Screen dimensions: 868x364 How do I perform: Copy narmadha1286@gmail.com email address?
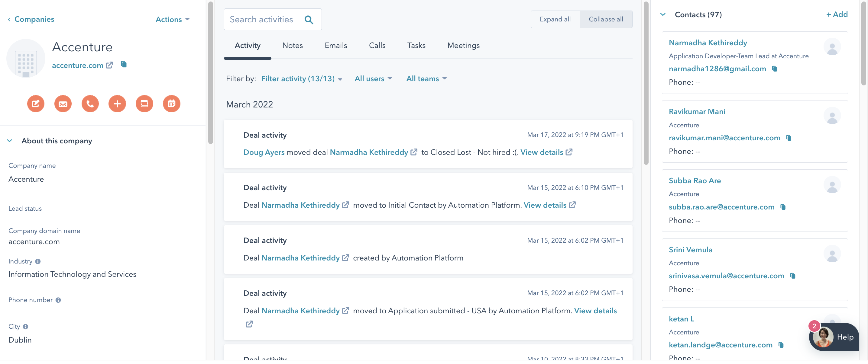click(x=775, y=69)
